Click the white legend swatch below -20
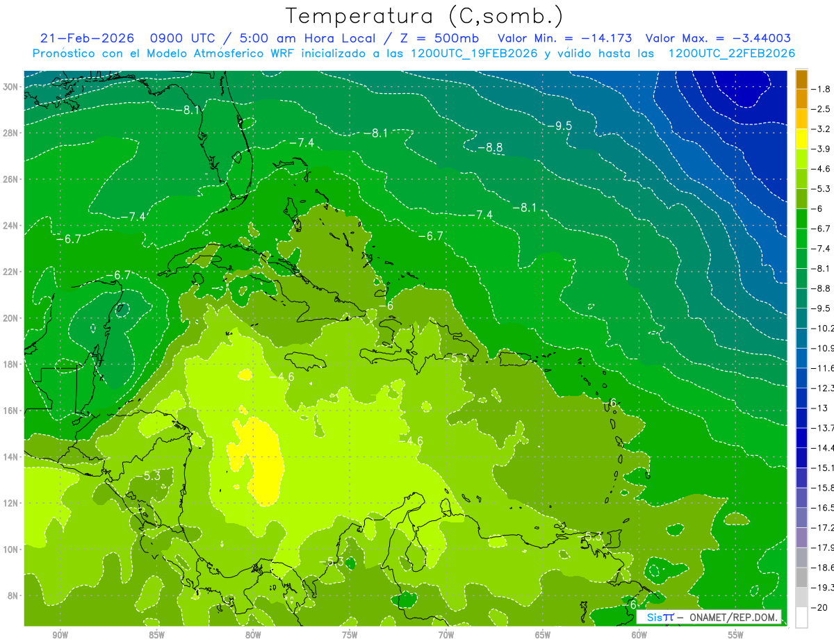The width and height of the screenshot is (834, 644). 801,617
